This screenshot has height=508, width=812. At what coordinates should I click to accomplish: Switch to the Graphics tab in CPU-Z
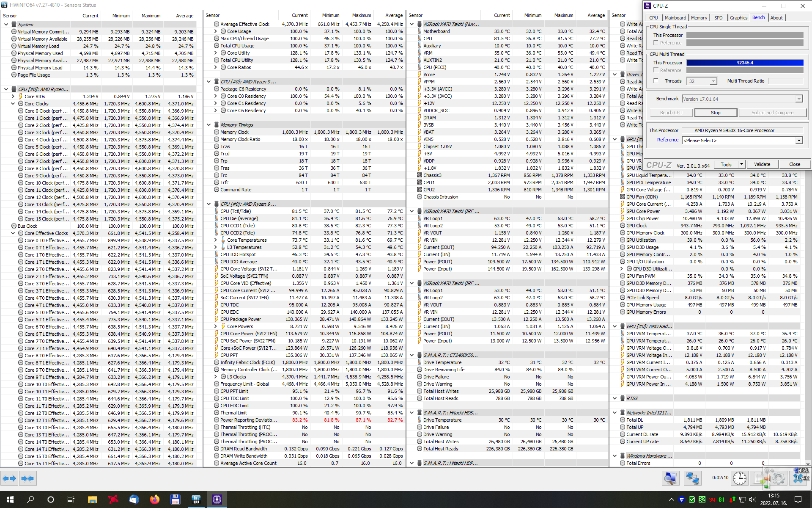739,18
